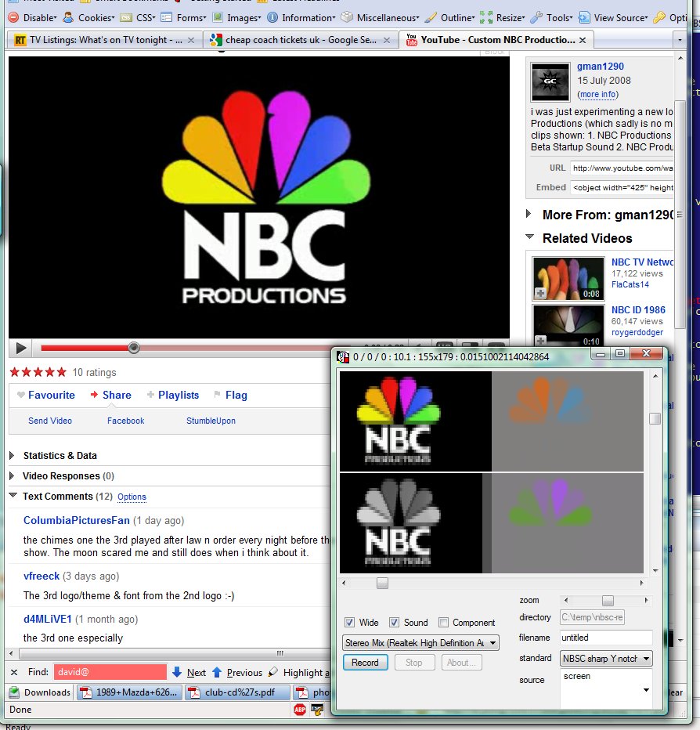This screenshot has width=700, height=730.
Task: Open the 1989+Mazda+626 PDF download
Action: click(x=129, y=692)
